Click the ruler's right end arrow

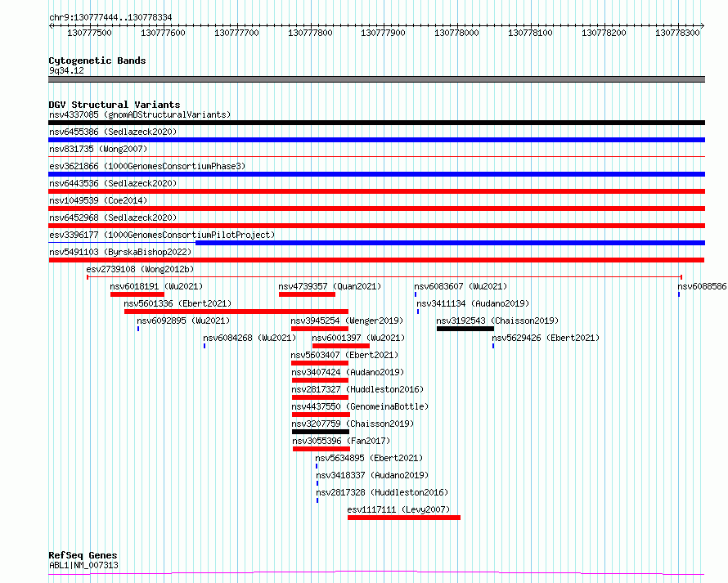(x=702, y=26)
